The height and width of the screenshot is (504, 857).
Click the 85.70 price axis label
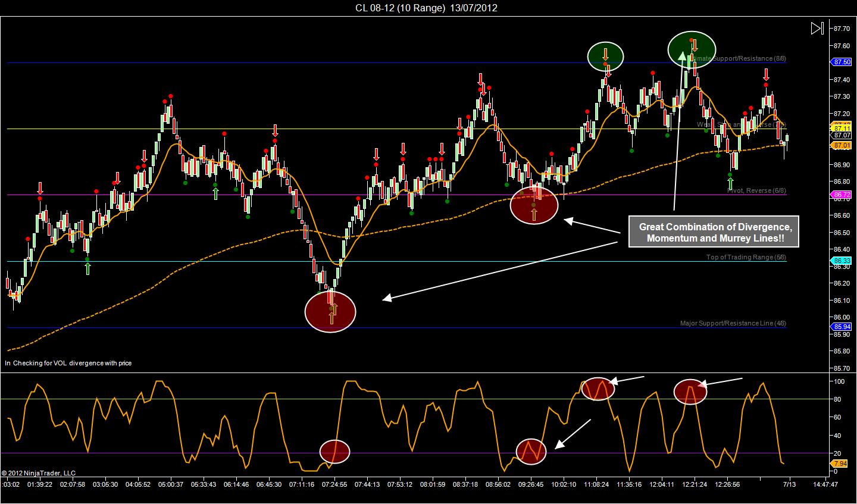(x=842, y=368)
